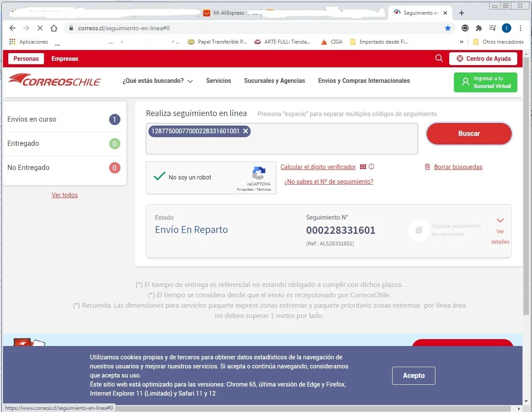Open Sucursales y Agencias menu
This screenshot has height=412, width=532.
pos(274,81)
